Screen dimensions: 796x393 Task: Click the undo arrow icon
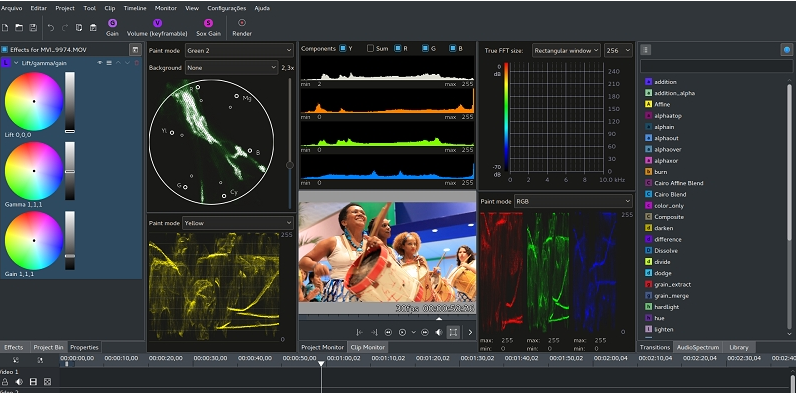click(x=51, y=27)
